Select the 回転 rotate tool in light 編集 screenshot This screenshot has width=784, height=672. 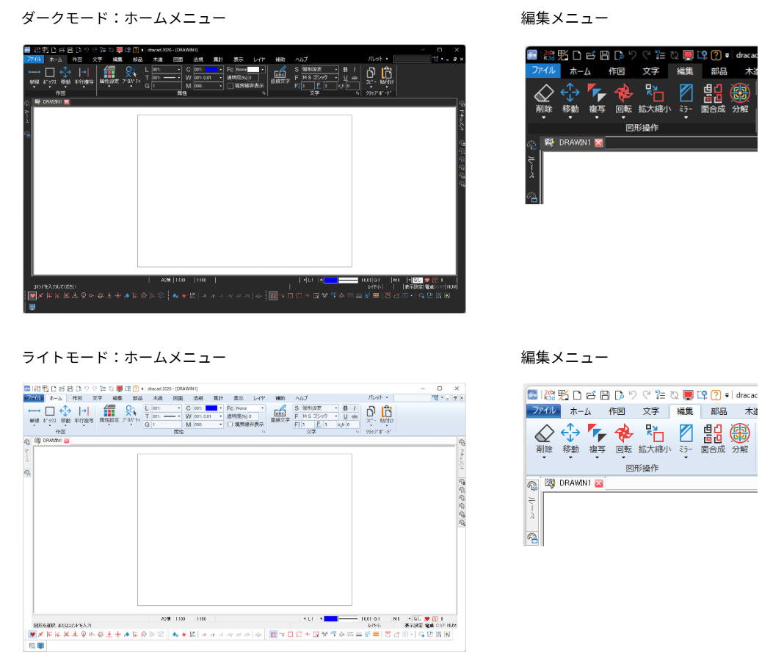[x=623, y=439]
